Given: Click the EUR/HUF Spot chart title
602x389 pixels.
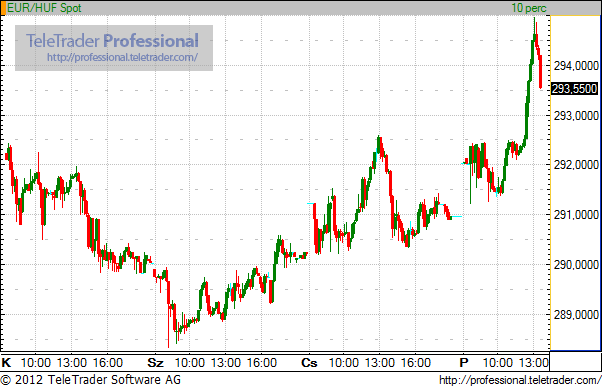Looking at the screenshot, I should (x=44, y=8).
